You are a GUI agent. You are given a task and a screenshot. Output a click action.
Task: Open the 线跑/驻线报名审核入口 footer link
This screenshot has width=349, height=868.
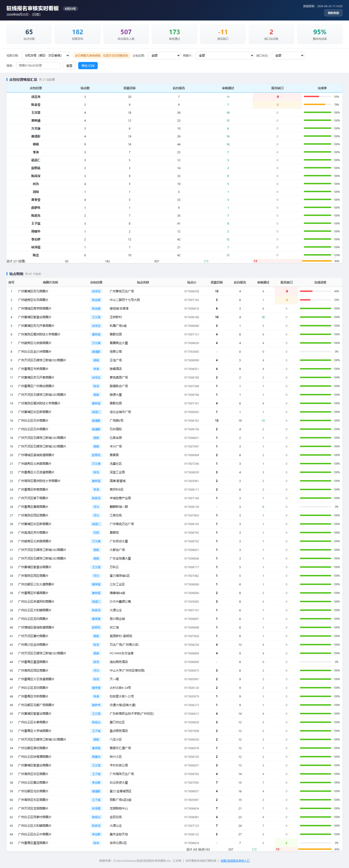click(235, 860)
